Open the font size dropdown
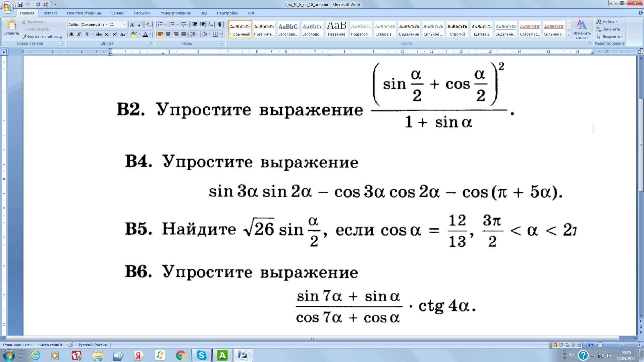 point(125,24)
